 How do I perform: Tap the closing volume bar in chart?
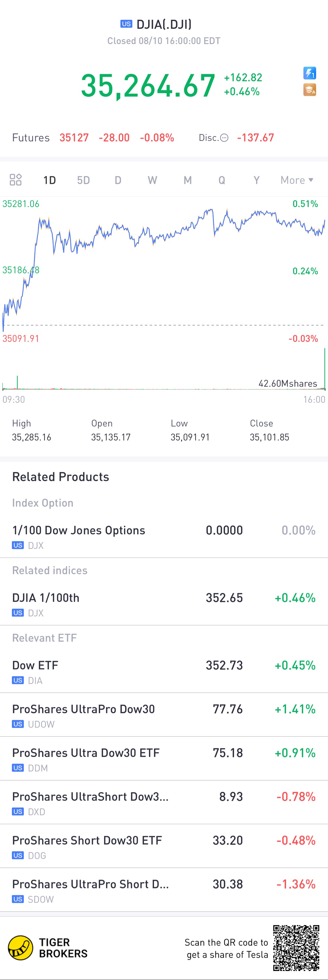(x=325, y=369)
